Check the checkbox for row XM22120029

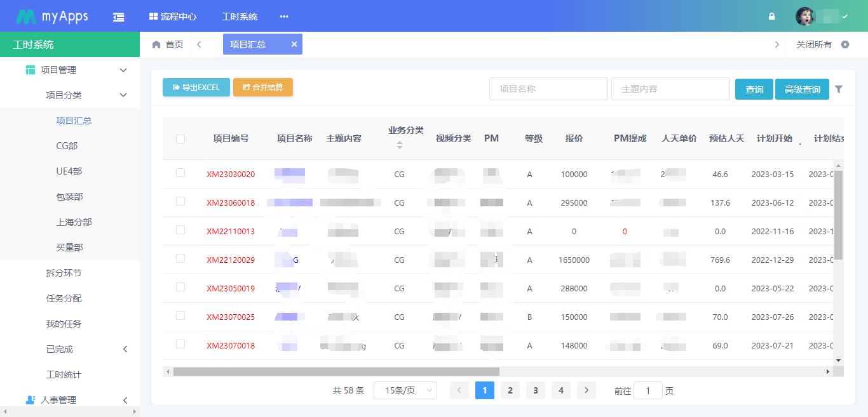click(x=180, y=260)
